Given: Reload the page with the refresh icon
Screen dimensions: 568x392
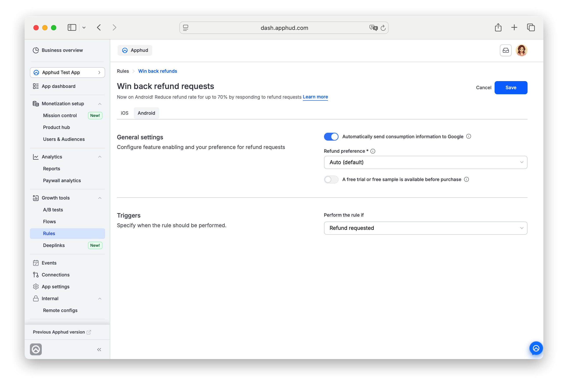Looking at the screenshot, I should (x=383, y=28).
